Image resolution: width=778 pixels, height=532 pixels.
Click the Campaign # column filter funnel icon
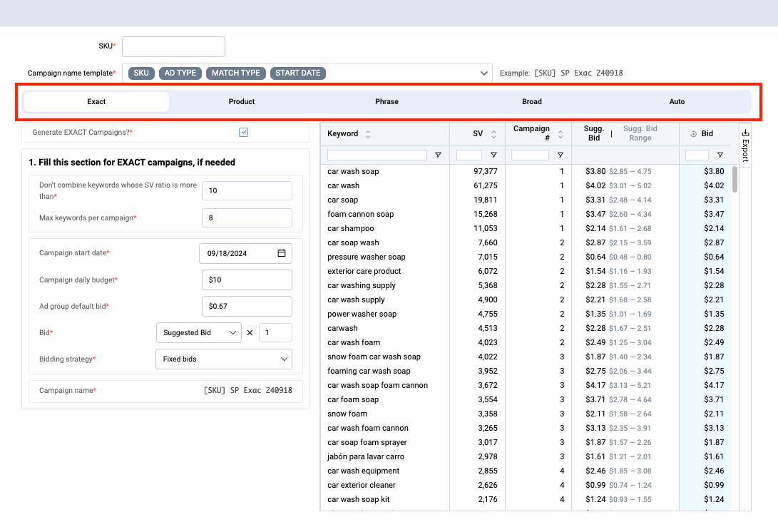[x=561, y=155]
